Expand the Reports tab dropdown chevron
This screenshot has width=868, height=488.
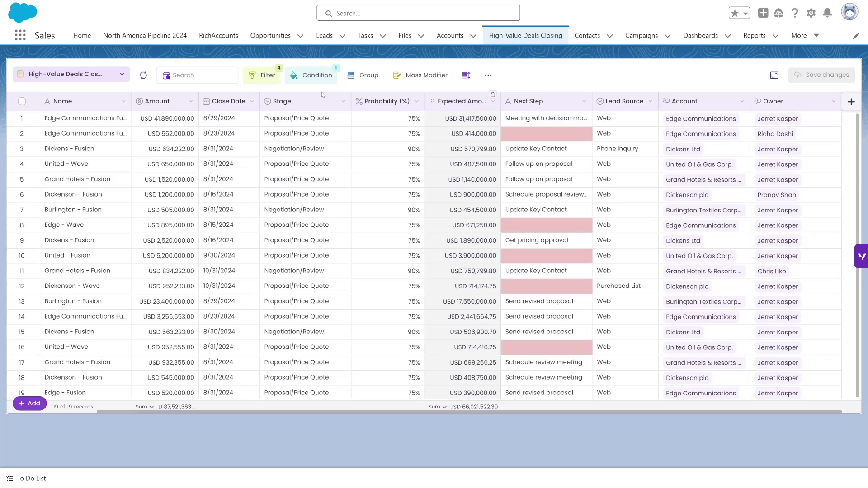775,36
